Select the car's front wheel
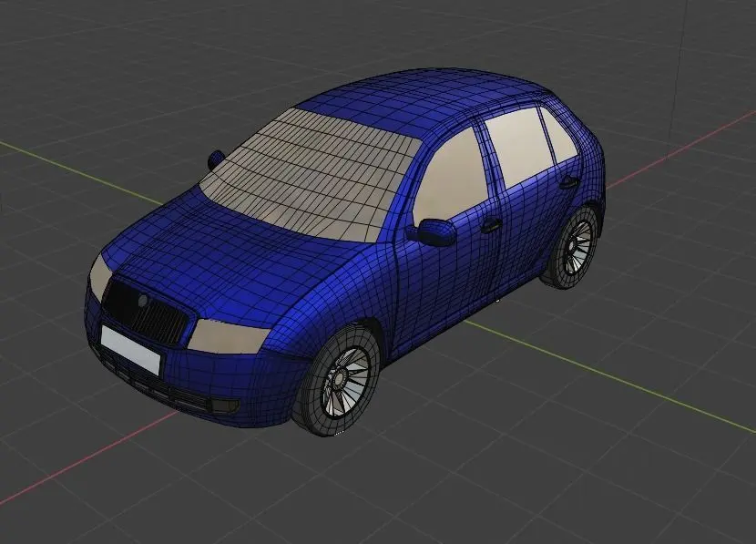The image size is (756, 544). [339, 380]
